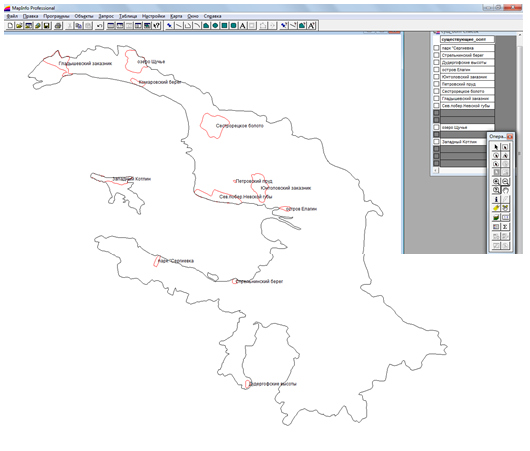
Task: Open the Окно menu
Action: point(193,16)
